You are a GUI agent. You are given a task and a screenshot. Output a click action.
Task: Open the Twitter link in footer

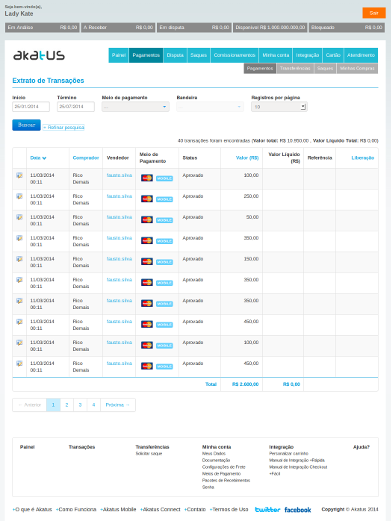267,510
